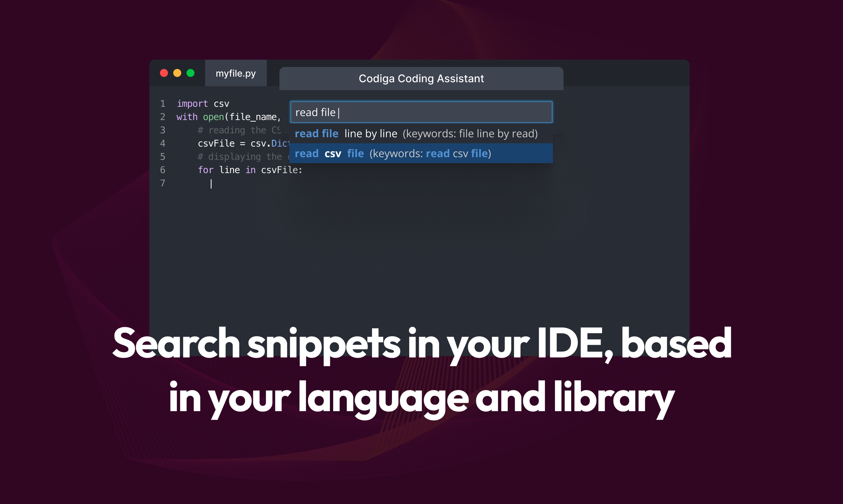Click line number 1 in gutter

(163, 103)
